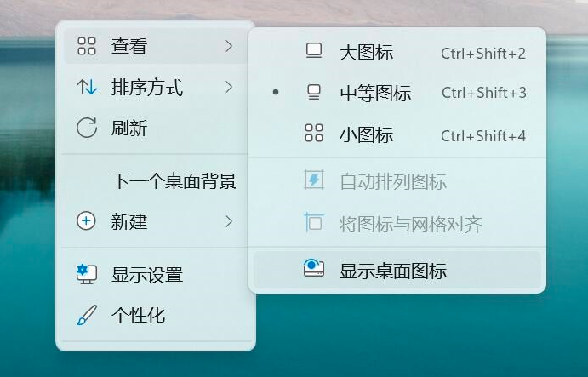This screenshot has height=377, width=588.
Task: Click the large icon symbol beside 大图标
Action: click(x=314, y=51)
